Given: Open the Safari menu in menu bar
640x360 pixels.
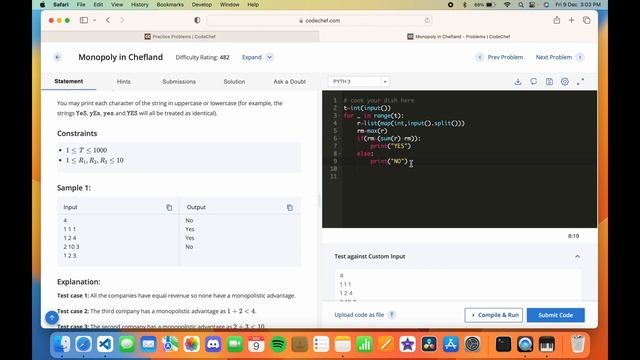Looking at the screenshot, I should [x=60, y=4].
